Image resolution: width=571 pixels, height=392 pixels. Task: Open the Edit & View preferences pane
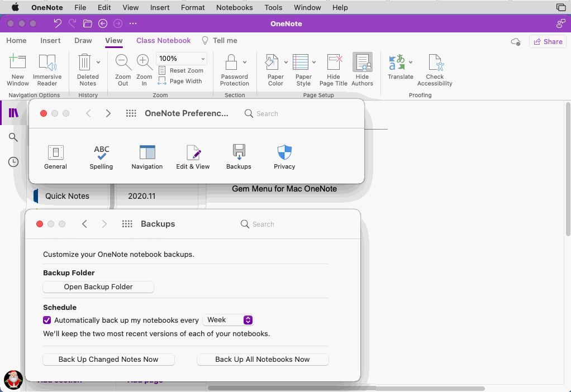pos(193,157)
